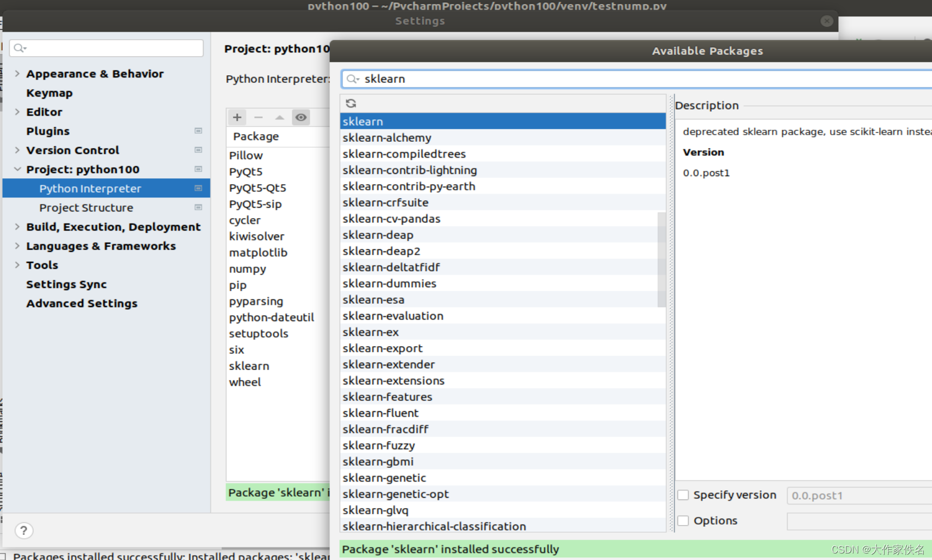Click project-level icon beside Project Structure
Screen dimensions: 932x560
tap(199, 207)
